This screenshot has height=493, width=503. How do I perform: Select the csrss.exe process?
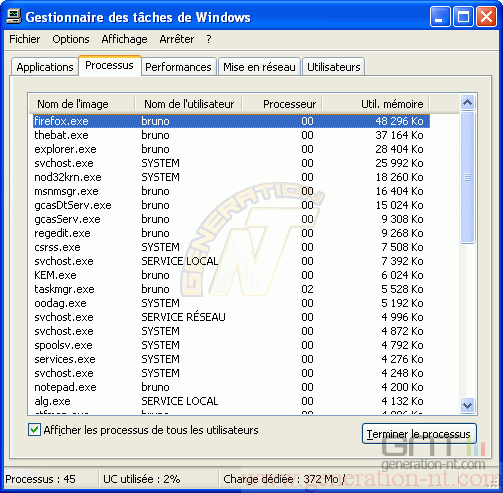tap(231, 247)
